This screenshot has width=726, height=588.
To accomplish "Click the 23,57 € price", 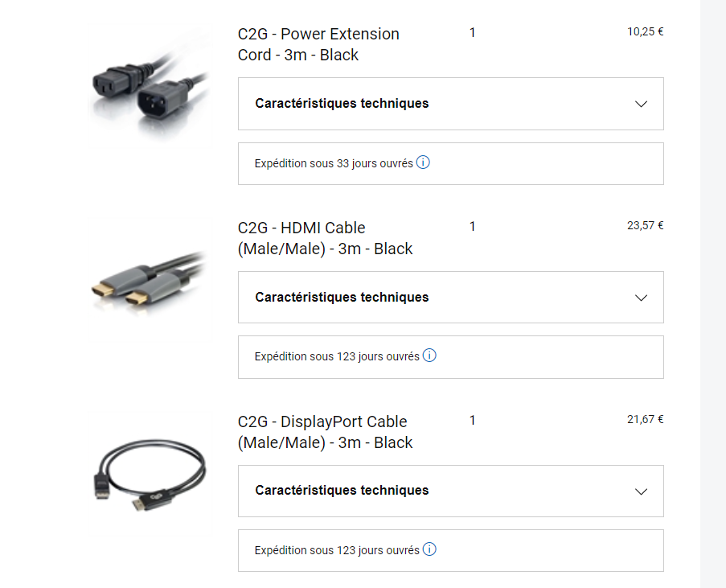I will (x=645, y=226).
